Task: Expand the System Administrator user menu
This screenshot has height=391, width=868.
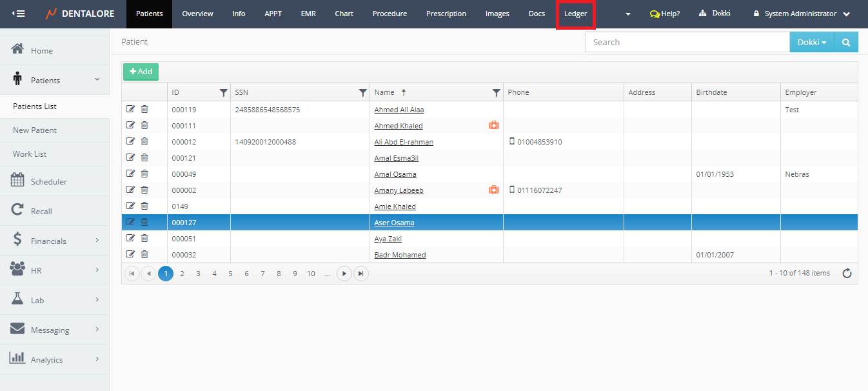Action: [x=802, y=14]
